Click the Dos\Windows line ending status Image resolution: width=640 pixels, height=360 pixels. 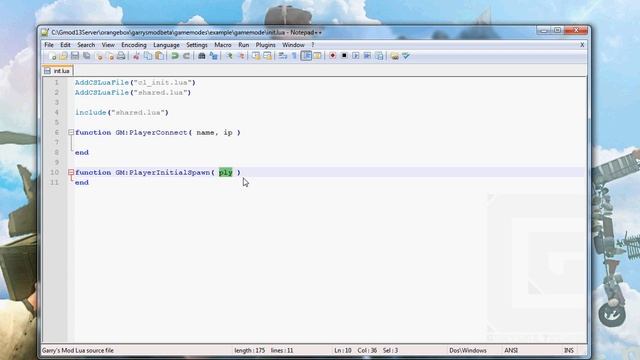(x=468, y=351)
